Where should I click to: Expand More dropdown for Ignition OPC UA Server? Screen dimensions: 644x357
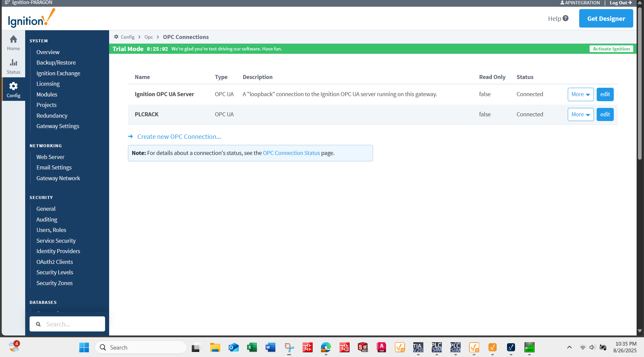[581, 94]
